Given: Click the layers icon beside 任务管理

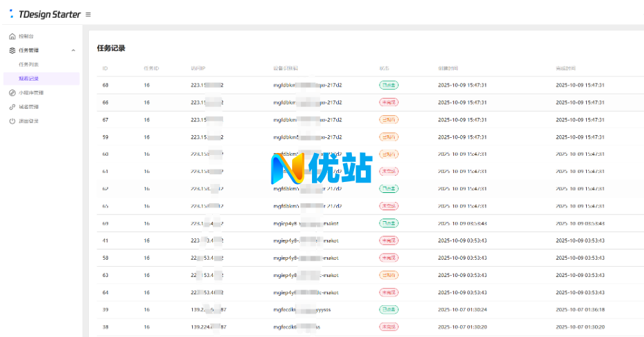Looking at the screenshot, I should pyautogui.click(x=12, y=50).
